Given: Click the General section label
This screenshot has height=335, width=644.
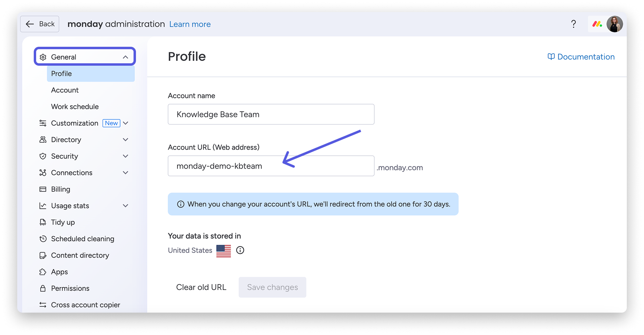Looking at the screenshot, I should 64,57.
